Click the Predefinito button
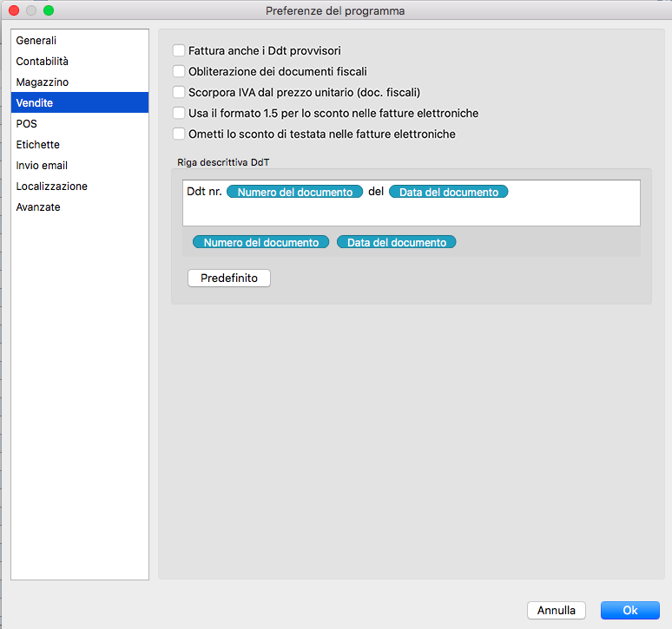 point(229,278)
